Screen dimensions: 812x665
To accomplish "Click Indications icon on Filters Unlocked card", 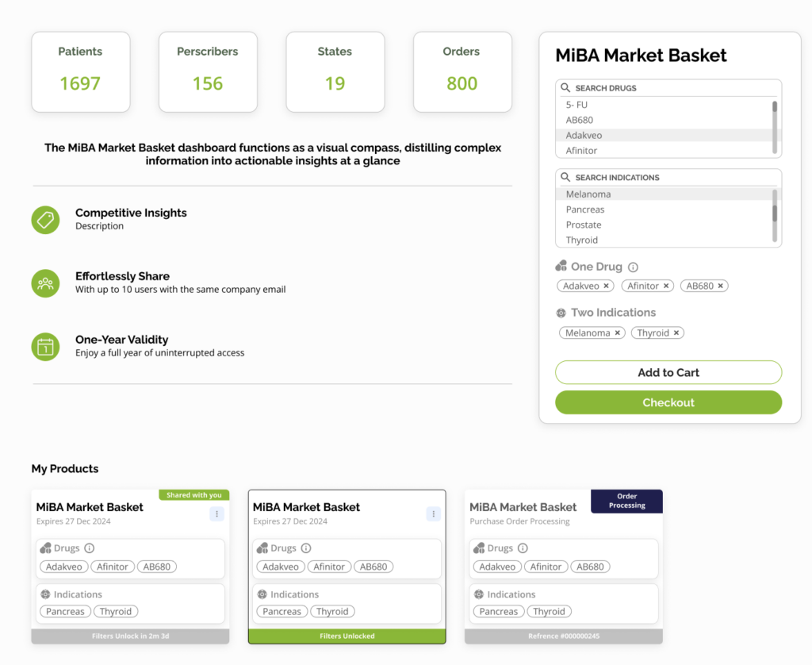I will [262, 594].
